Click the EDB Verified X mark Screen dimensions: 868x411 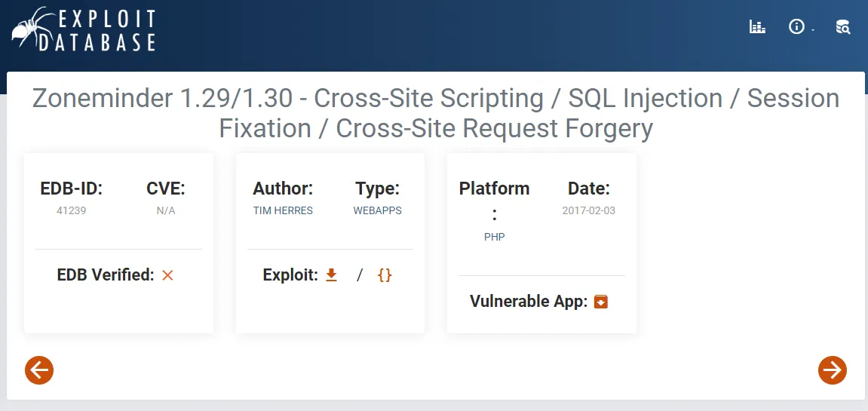point(167,275)
